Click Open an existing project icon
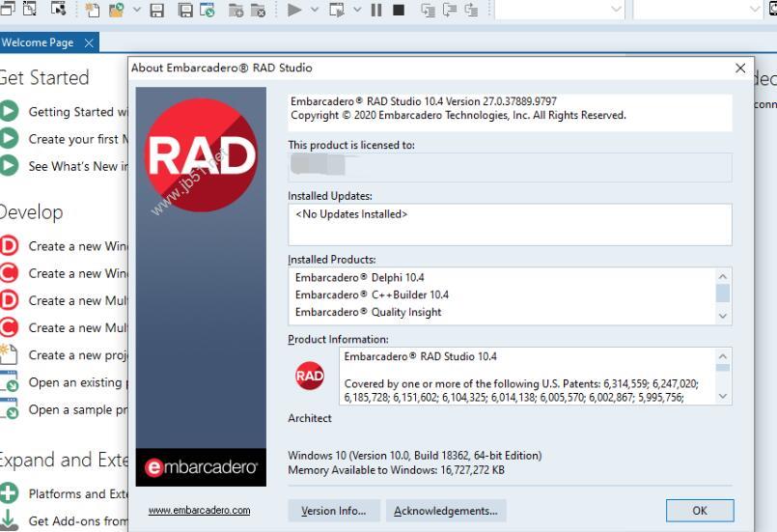The image size is (777, 532). click(x=9, y=381)
